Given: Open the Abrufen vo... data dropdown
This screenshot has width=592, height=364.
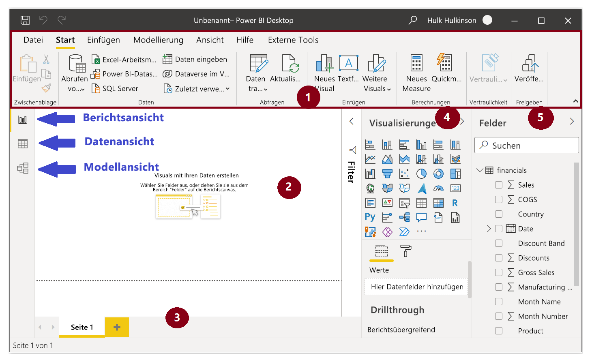Looking at the screenshot, I should point(75,73).
